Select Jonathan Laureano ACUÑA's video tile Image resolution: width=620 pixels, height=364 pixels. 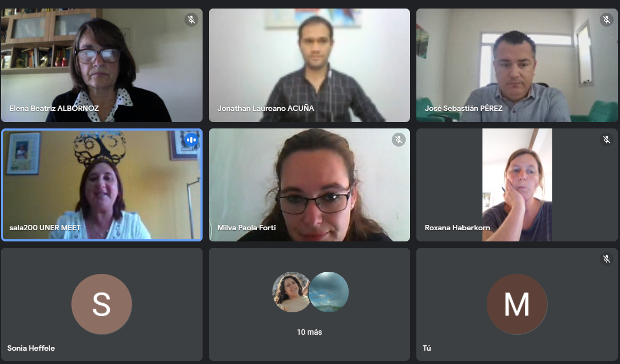coord(309,65)
